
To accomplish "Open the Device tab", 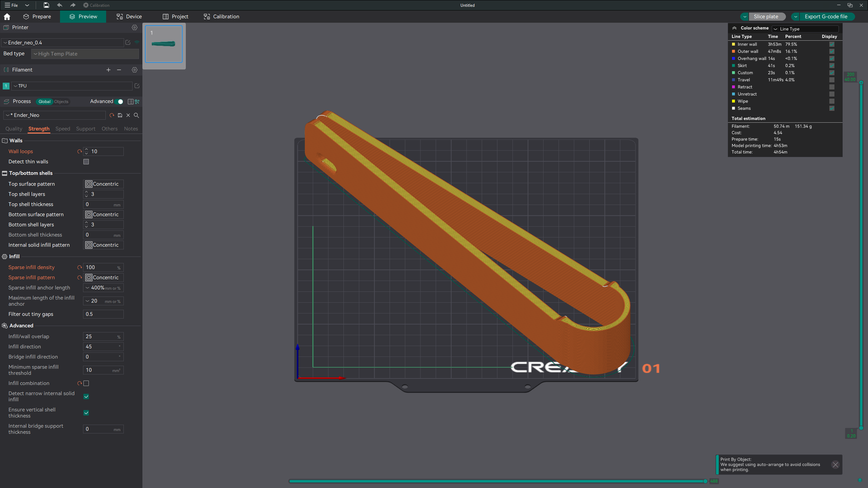I will [129, 17].
